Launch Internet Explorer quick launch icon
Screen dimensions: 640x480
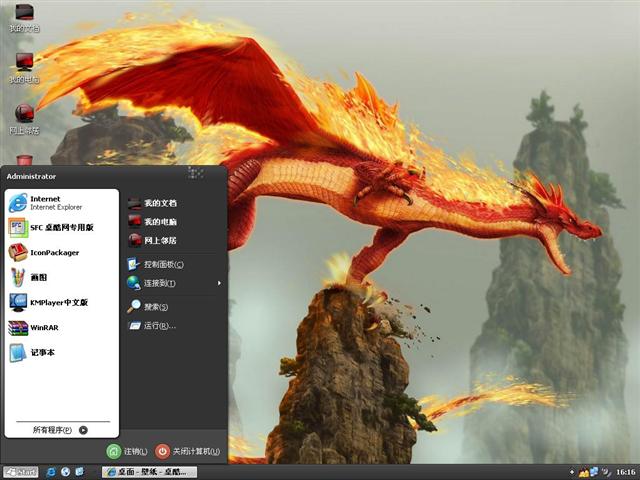[51, 472]
